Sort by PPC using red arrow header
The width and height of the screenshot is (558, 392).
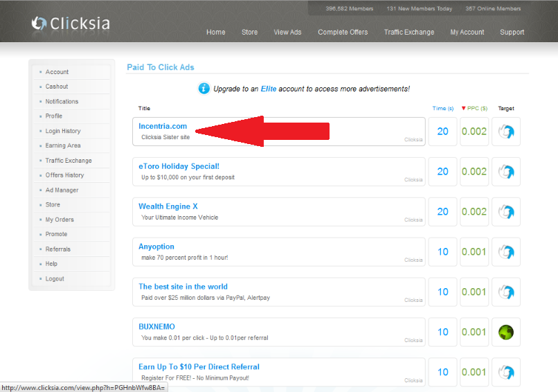tap(474, 108)
